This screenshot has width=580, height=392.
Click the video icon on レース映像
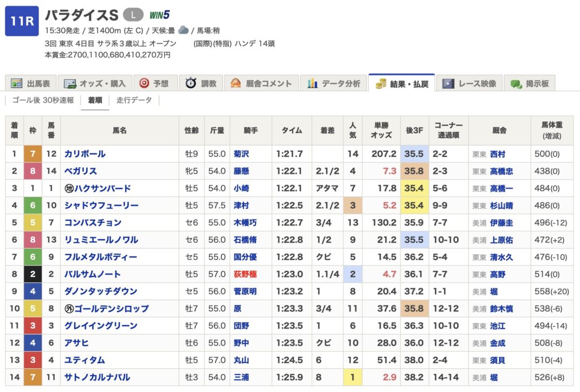point(448,84)
